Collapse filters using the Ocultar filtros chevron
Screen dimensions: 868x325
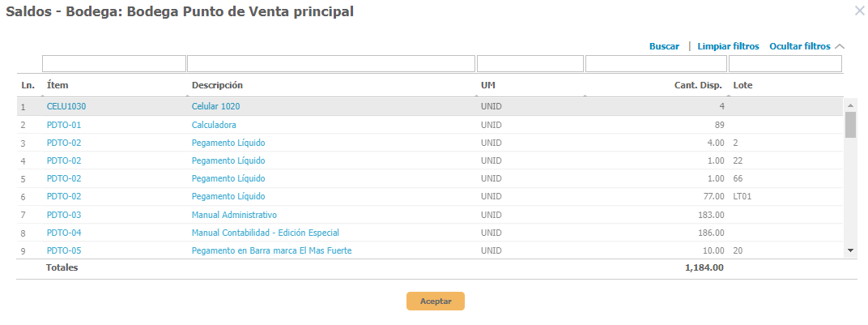click(x=839, y=47)
